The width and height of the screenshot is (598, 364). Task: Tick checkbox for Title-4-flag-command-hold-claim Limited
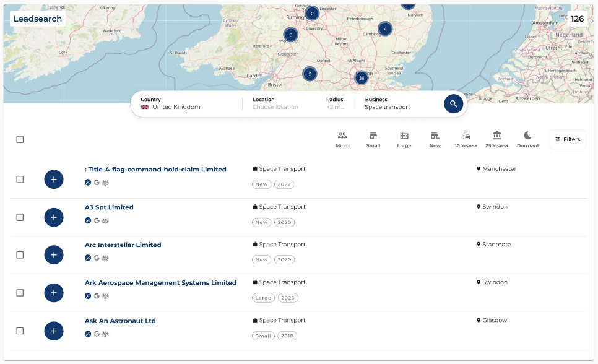(20, 180)
